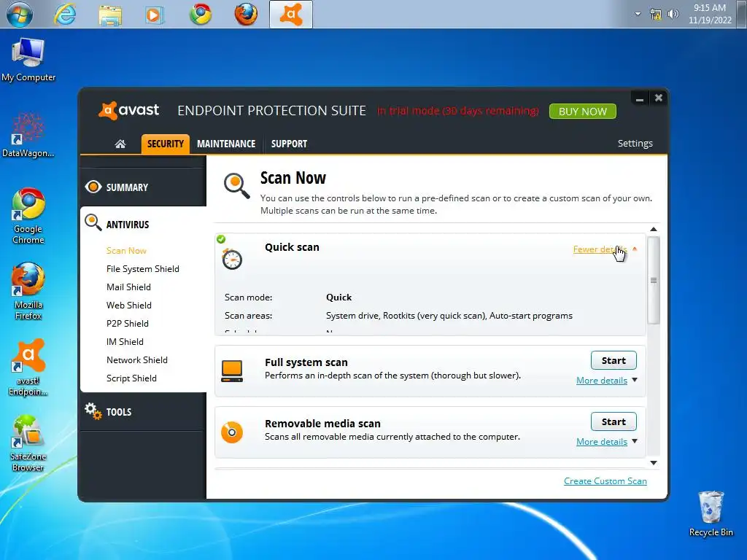Screen dimensions: 747x560
Task: Click the Quick scan title
Action: (x=292, y=247)
